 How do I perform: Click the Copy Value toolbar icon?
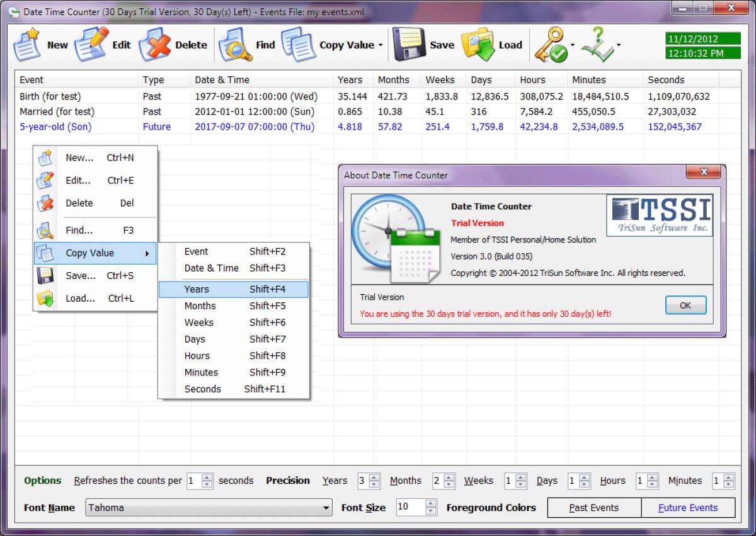point(299,44)
